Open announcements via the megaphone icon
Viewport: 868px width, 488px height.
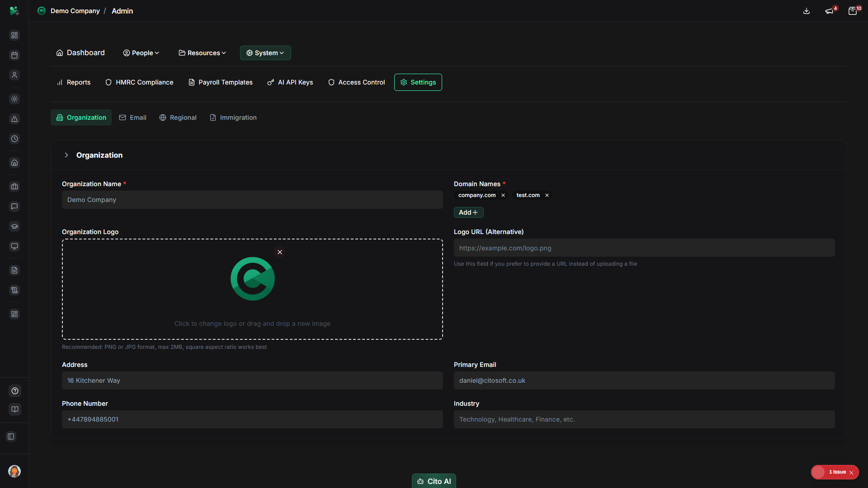click(829, 11)
